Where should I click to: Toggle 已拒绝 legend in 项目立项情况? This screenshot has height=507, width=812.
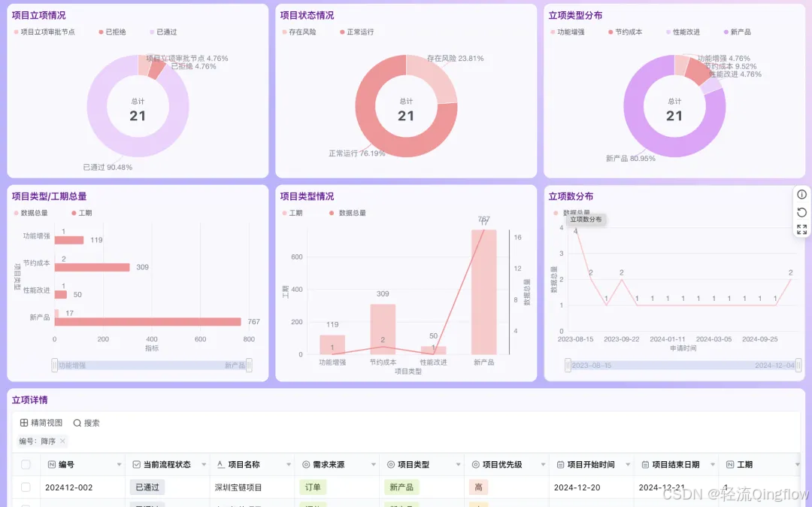112,32
